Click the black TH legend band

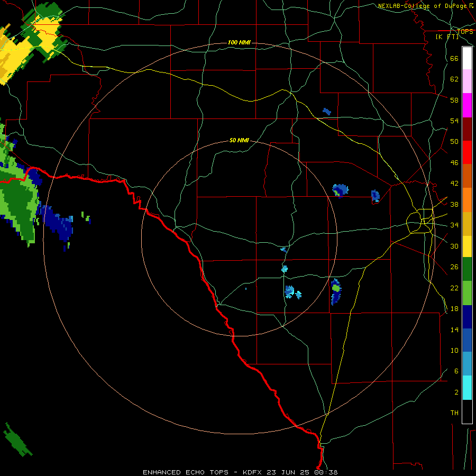point(467,411)
